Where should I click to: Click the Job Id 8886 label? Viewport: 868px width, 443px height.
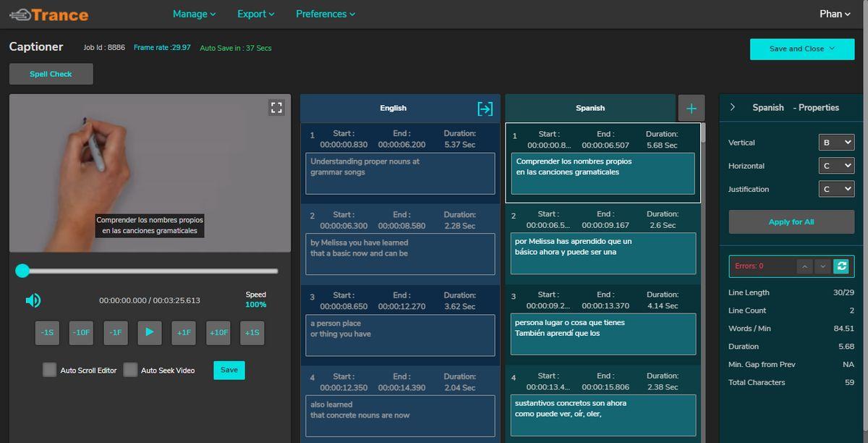pyautogui.click(x=104, y=48)
